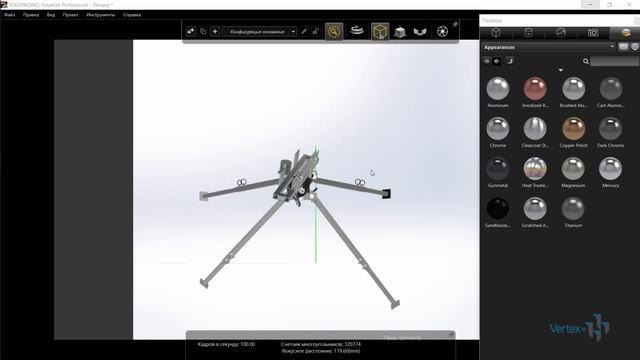Select the Aluminum appearance swatch

point(498,88)
